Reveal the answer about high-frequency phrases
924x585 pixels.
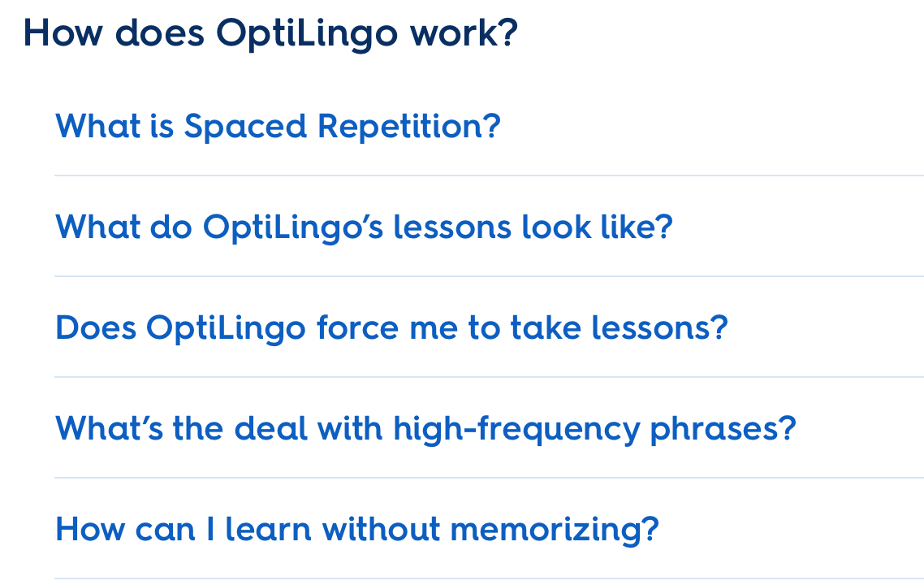pos(425,429)
